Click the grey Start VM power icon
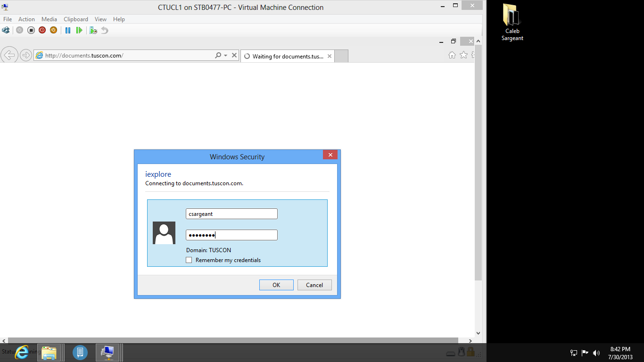644x362 pixels. 19,30
